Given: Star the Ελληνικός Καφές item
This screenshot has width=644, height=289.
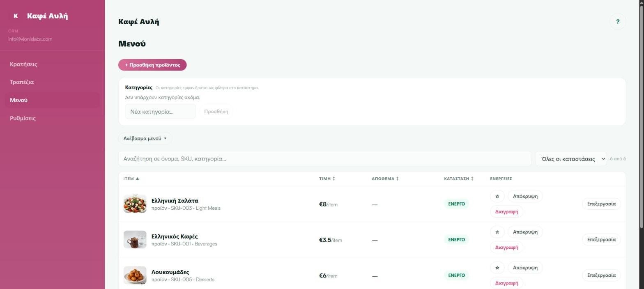Looking at the screenshot, I should [x=497, y=232].
